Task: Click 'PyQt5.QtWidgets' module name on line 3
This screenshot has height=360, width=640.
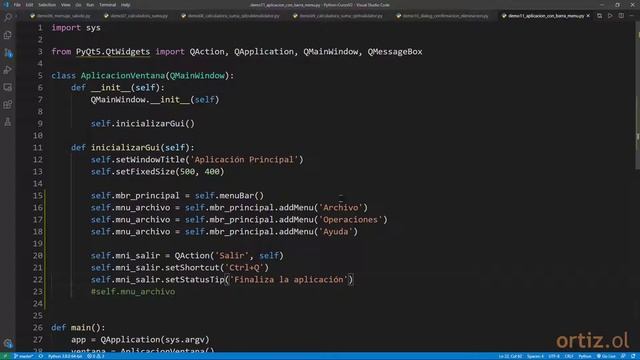Action: tap(113, 52)
